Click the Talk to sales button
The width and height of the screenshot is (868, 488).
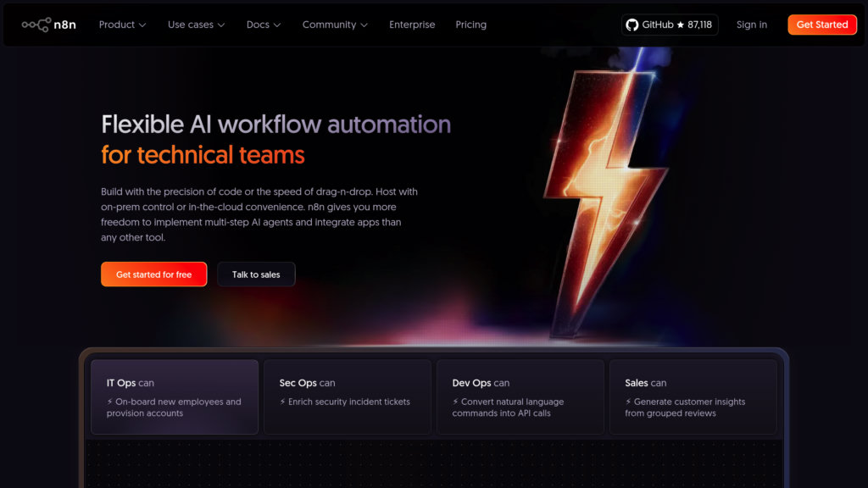(x=256, y=274)
